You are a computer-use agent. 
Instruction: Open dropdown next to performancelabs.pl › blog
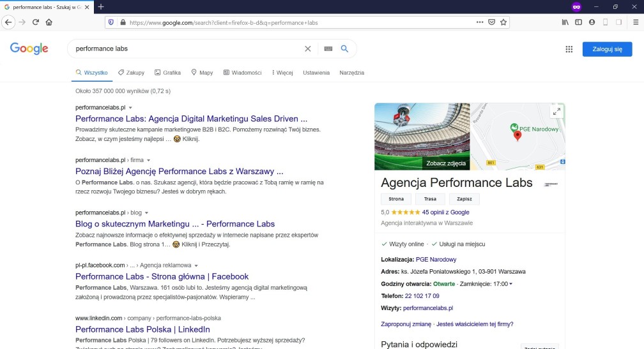[147, 213]
